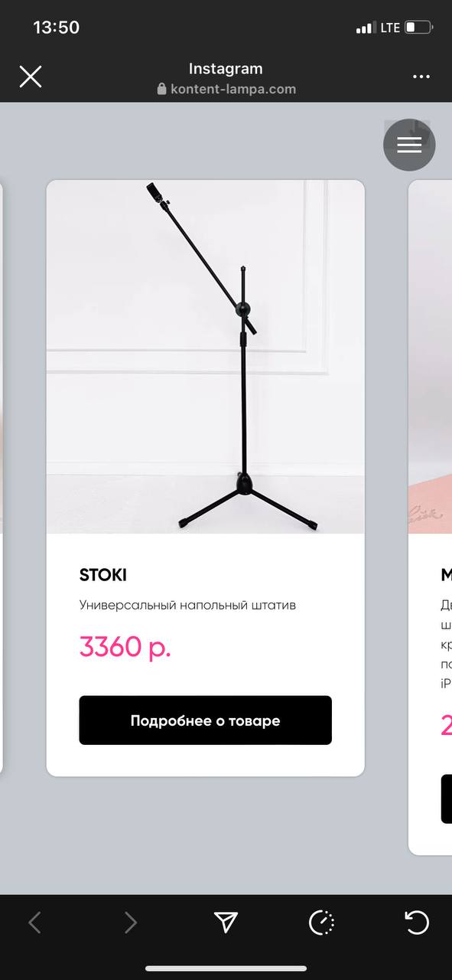Image resolution: width=452 pixels, height=980 pixels.
Task: Open the hamburger site menu
Action: pos(409,145)
